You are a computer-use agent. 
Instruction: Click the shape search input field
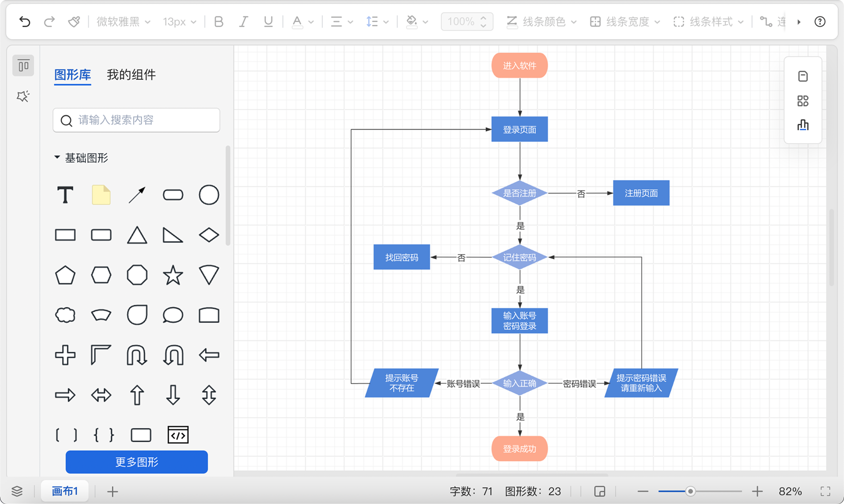136,120
